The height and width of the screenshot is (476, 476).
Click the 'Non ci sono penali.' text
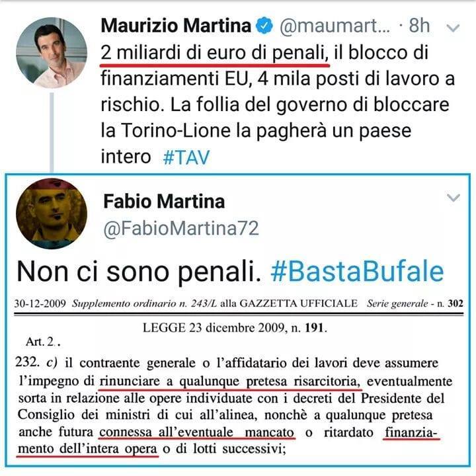(x=139, y=272)
